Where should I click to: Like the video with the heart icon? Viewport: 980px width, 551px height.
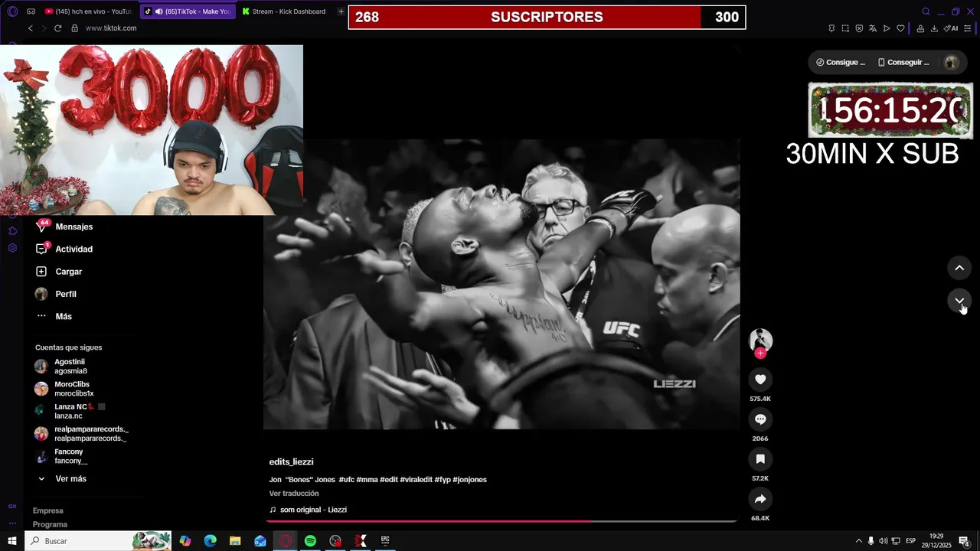[x=760, y=380]
